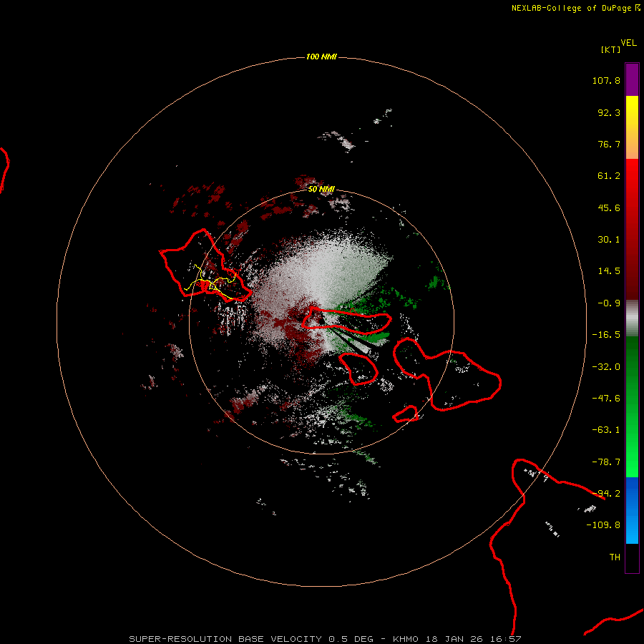Click the product title caption at the bottom
Screen dimensions: 644x644
(325, 639)
